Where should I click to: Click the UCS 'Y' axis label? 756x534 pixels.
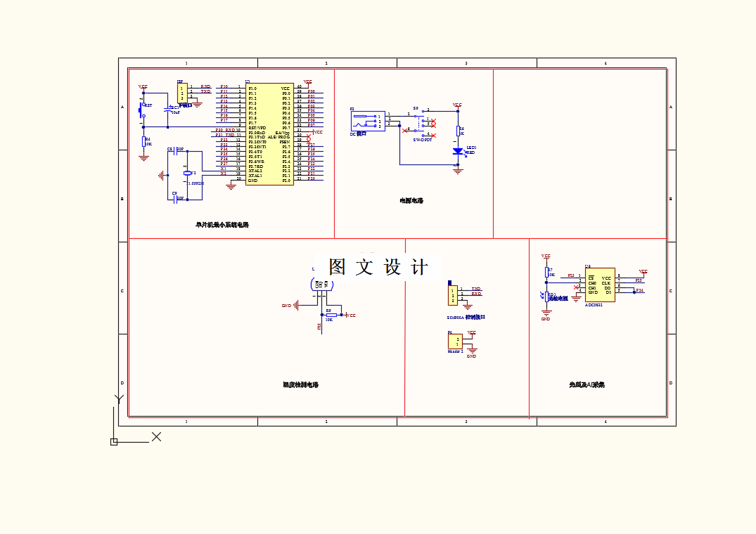click(119, 399)
